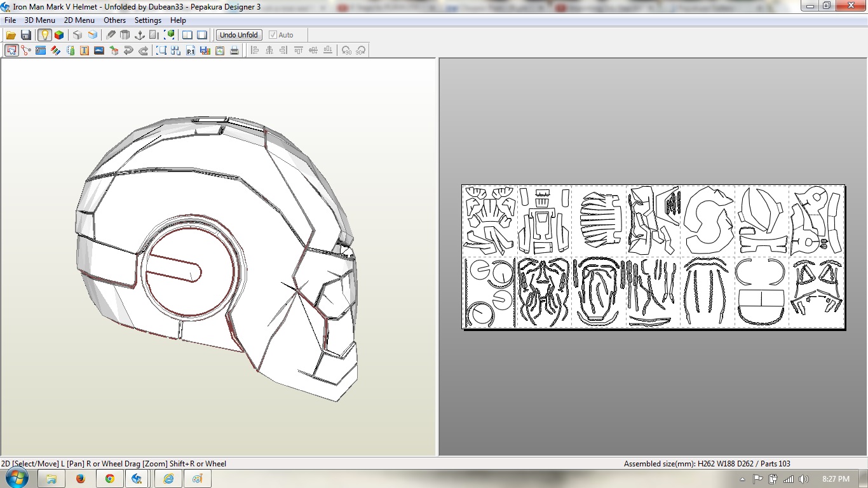Open the Settings menu
The width and height of the screenshot is (868, 488).
pos(148,20)
